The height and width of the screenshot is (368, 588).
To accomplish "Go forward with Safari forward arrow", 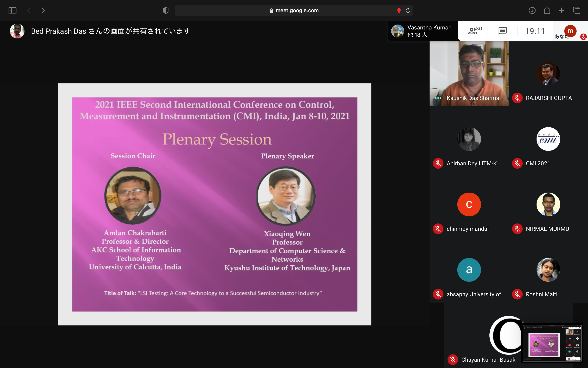I will coord(43,10).
